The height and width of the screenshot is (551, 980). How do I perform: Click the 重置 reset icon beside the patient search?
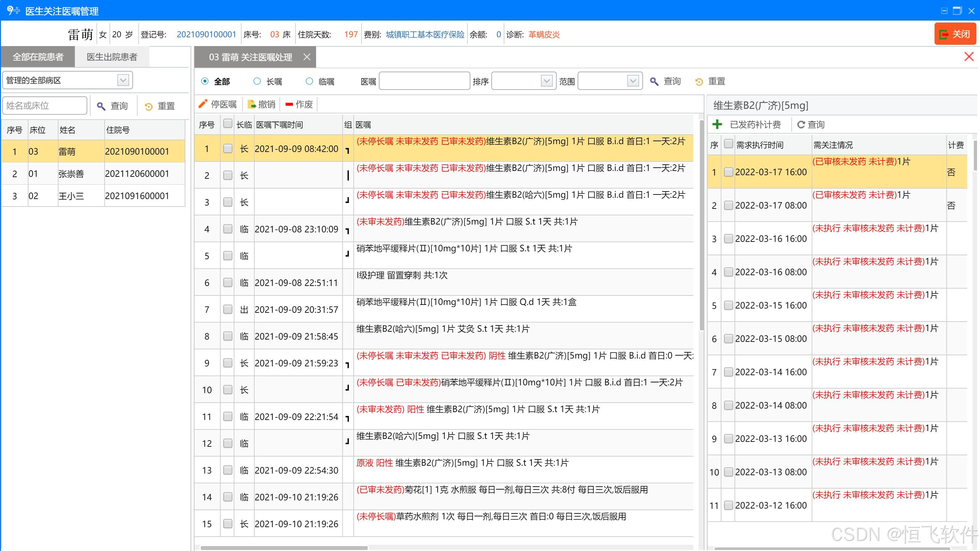pyautogui.click(x=149, y=106)
